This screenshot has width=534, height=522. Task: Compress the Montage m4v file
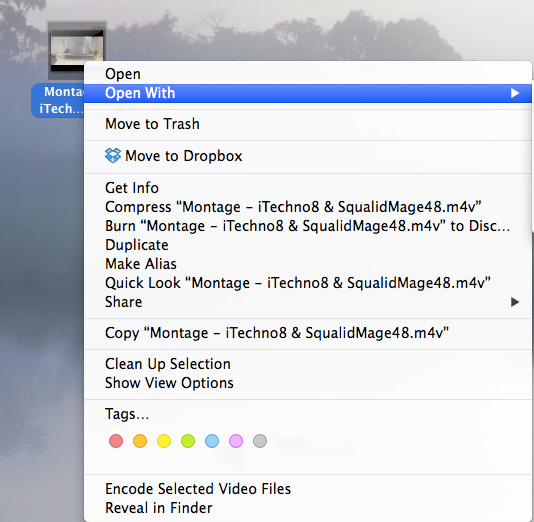308,207
